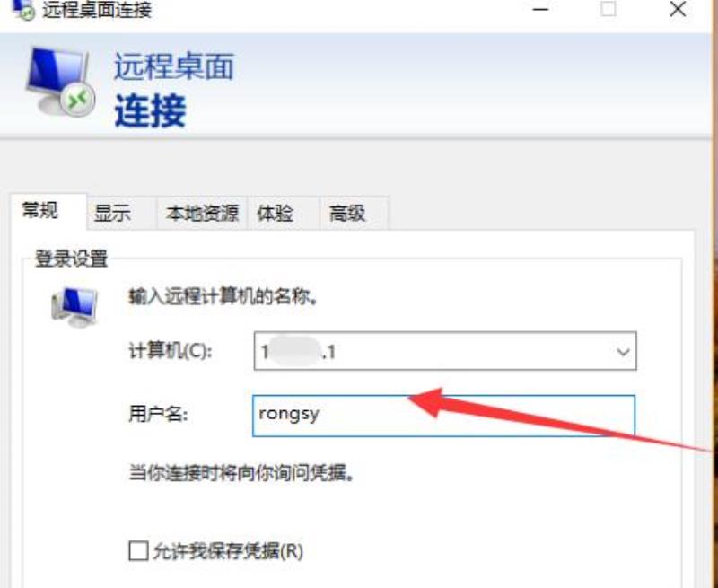The image size is (718, 588).
Task: Select the 常规 tab
Action: [x=40, y=211]
